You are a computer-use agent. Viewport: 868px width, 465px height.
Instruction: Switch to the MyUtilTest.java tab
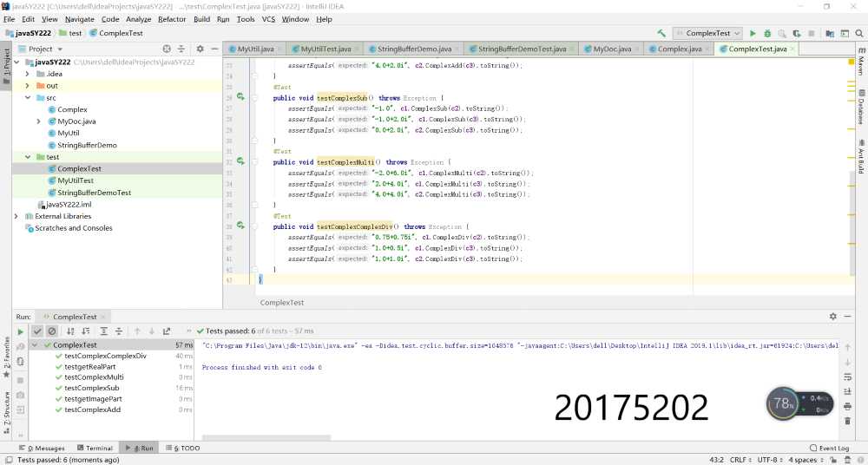click(325, 49)
